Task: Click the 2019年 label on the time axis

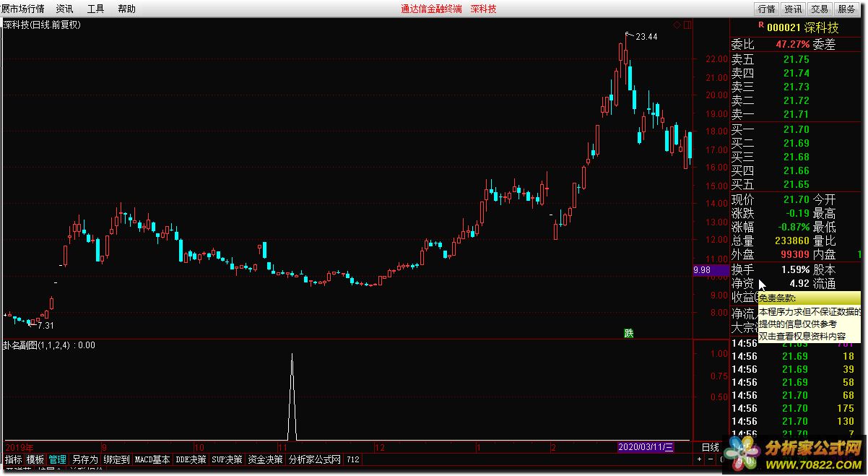Action: click(x=19, y=448)
